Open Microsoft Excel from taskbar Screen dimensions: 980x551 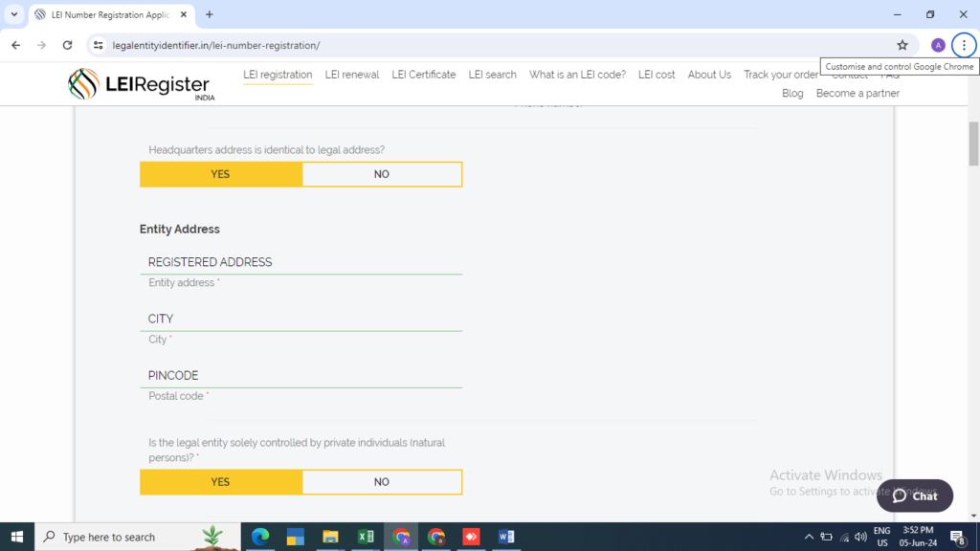pyautogui.click(x=366, y=537)
